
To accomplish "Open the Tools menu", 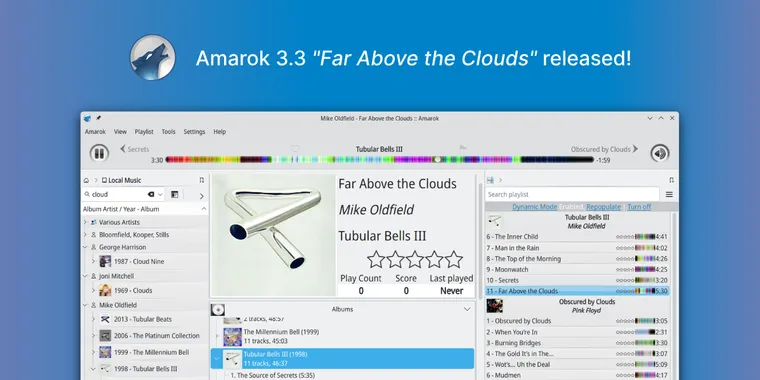I will pos(169,132).
